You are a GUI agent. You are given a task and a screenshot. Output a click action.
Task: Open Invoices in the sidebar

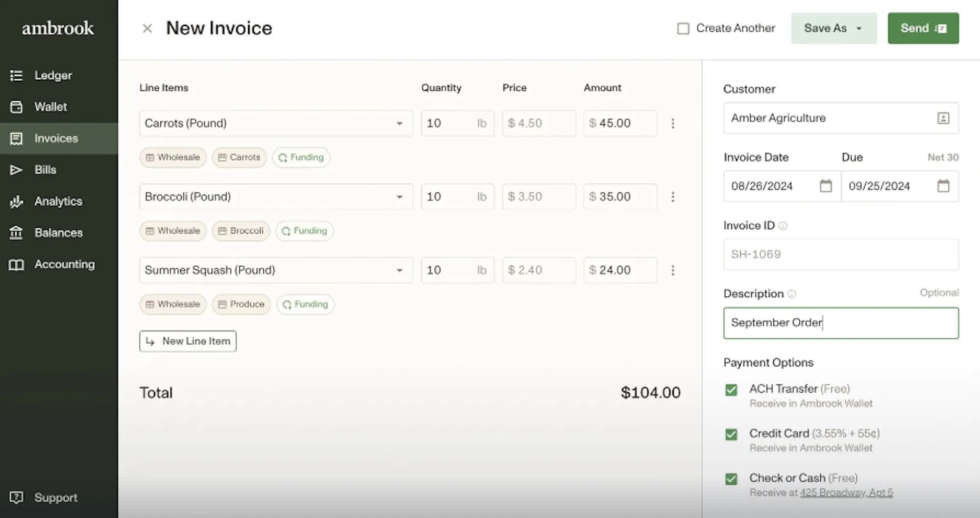coord(59,138)
